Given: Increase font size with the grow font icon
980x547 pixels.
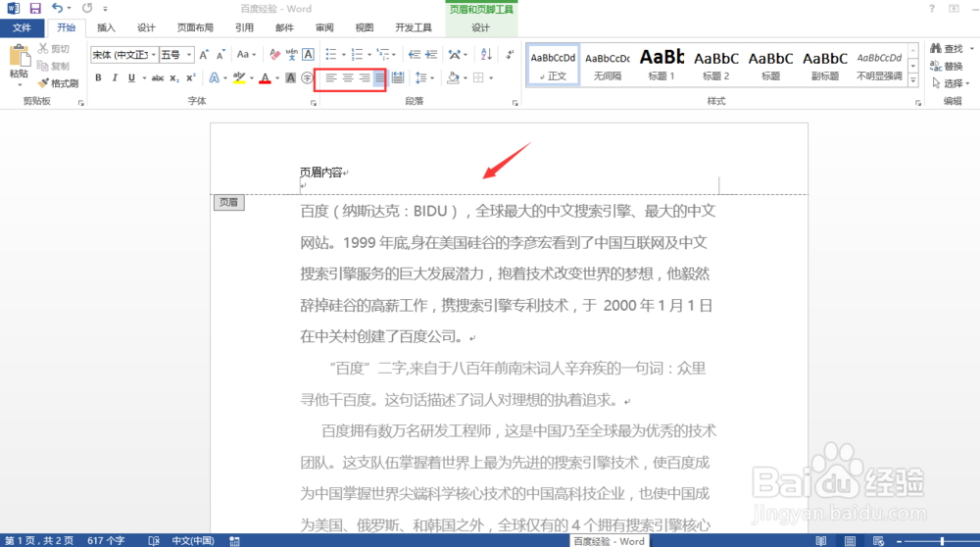Looking at the screenshot, I should point(204,55).
